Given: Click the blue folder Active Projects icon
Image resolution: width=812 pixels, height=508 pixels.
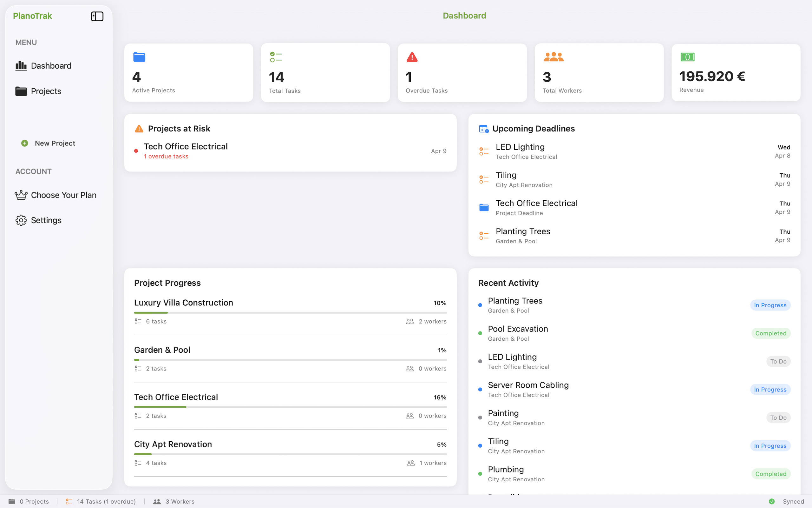Looking at the screenshot, I should pos(139,57).
